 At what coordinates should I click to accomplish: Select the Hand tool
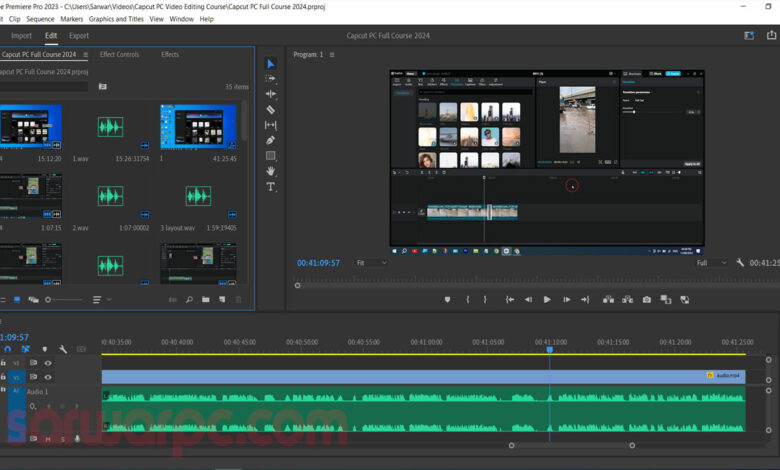click(x=271, y=171)
